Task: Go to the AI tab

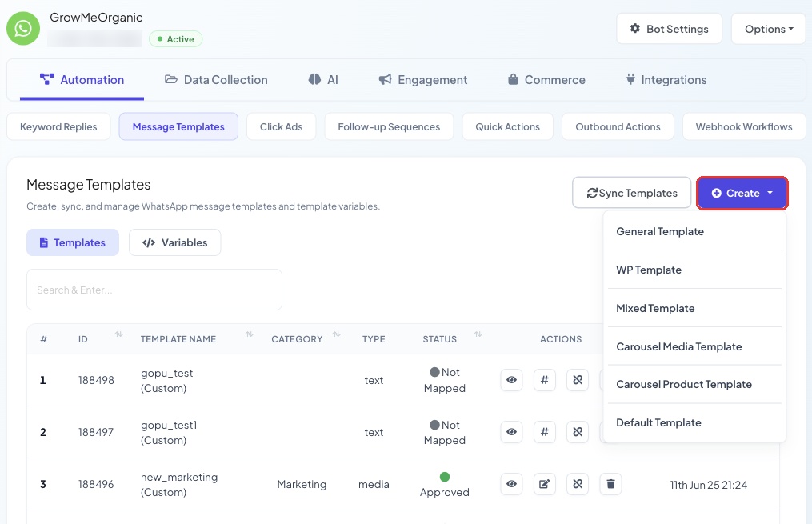Action: tap(323, 80)
